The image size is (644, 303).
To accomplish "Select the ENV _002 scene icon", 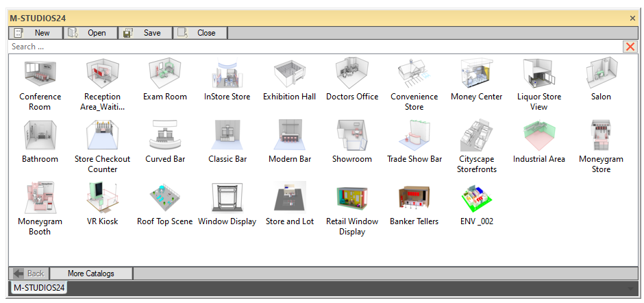I will (x=476, y=198).
